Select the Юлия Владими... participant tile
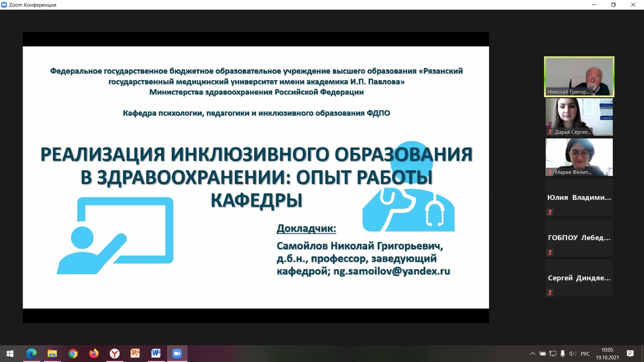The image size is (644, 362). tap(579, 197)
